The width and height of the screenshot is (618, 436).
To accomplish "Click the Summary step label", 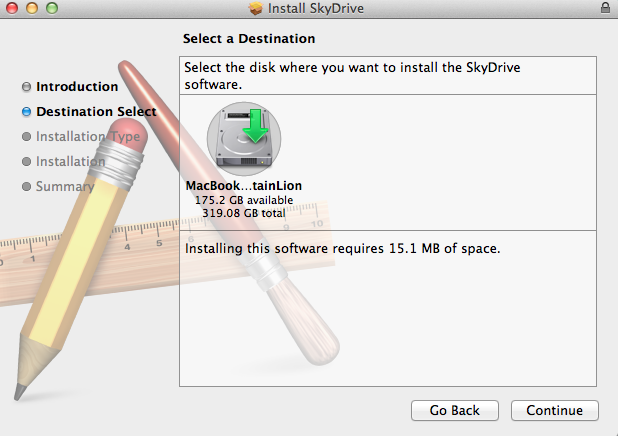I will pyautogui.click(x=65, y=187).
